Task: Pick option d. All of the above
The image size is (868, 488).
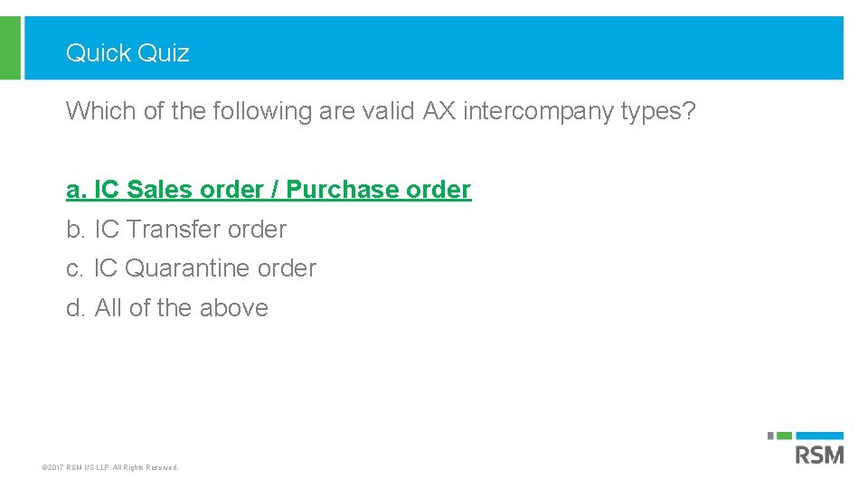Action: click(167, 307)
